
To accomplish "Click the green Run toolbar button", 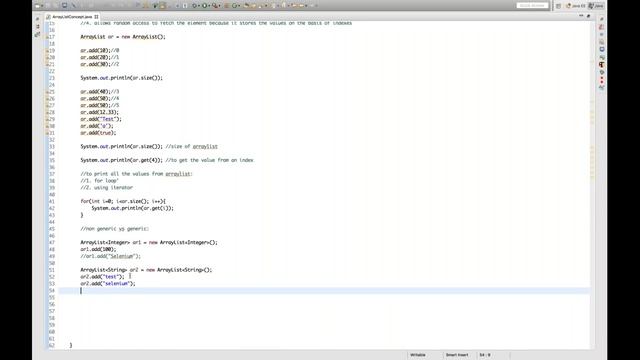I will pyautogui.click(x=204, y=6).
